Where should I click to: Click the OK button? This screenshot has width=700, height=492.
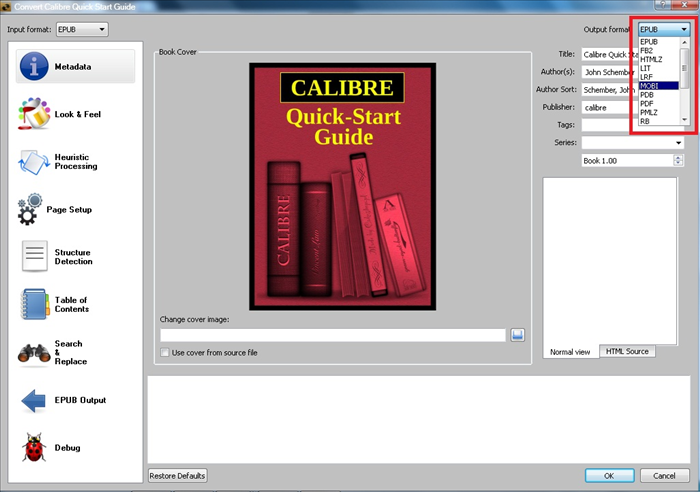(x=609, y=475)
